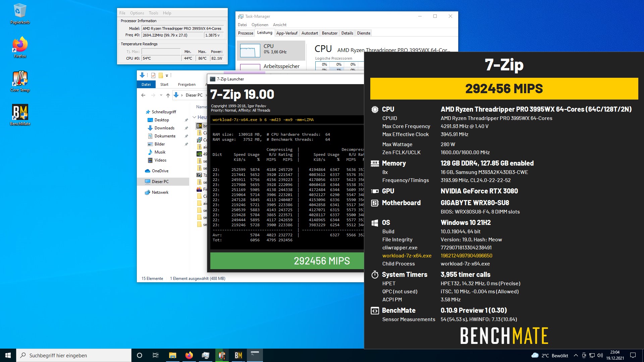Click Explorer back navigation arrow
Viewport: 644px width, 362px height.
point(143,95)
